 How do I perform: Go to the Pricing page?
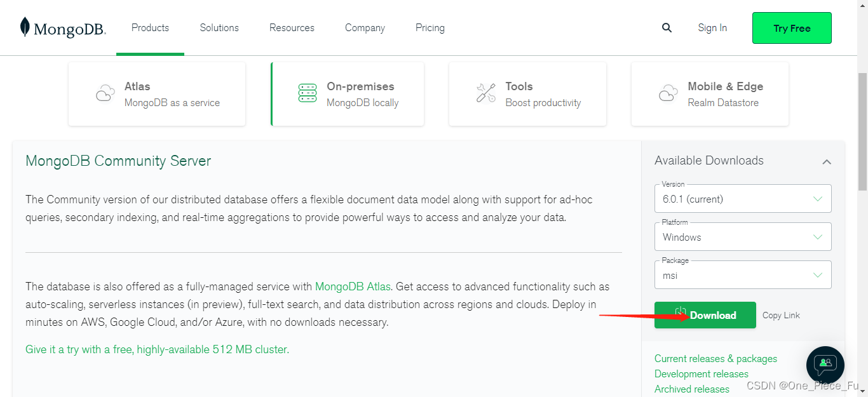click(x=430, y=28)
